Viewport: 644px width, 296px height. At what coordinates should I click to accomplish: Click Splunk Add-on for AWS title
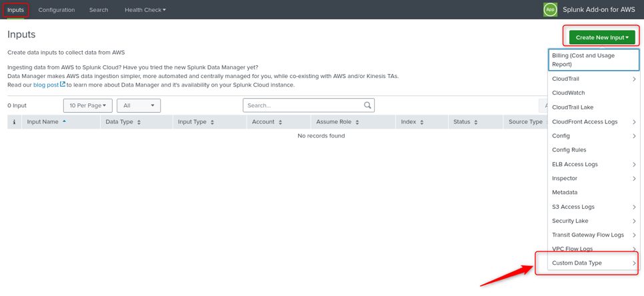[x=599, y=9]
